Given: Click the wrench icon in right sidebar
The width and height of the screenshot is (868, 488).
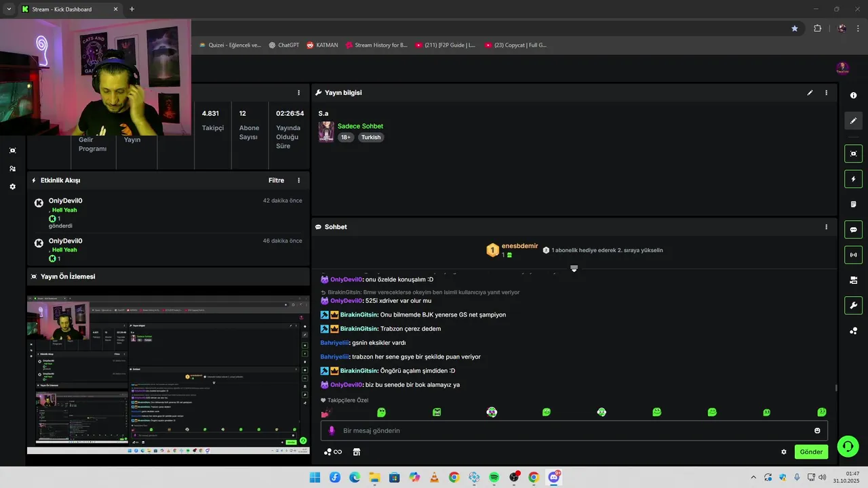Looking at the screenshot, I should tap(853, 305).
